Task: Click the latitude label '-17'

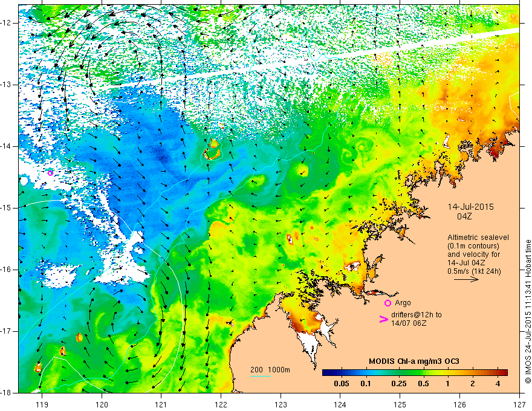Action: (x=6, y=331)
